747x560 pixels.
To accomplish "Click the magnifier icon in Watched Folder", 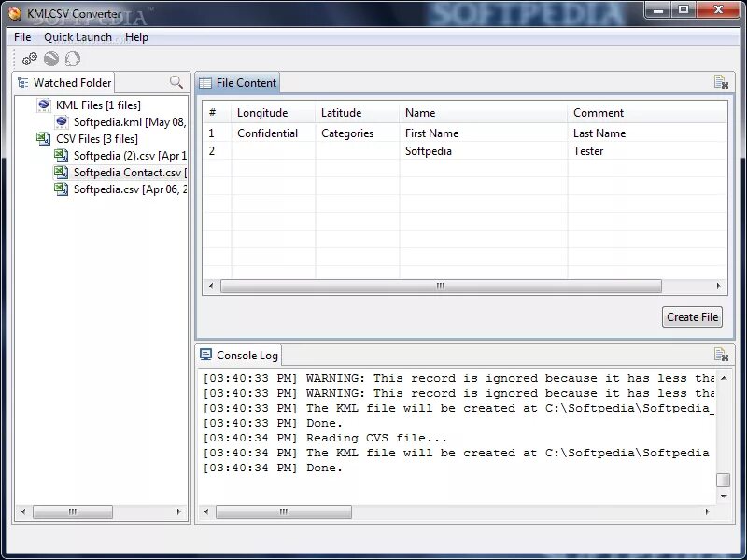I will (176, 82).
